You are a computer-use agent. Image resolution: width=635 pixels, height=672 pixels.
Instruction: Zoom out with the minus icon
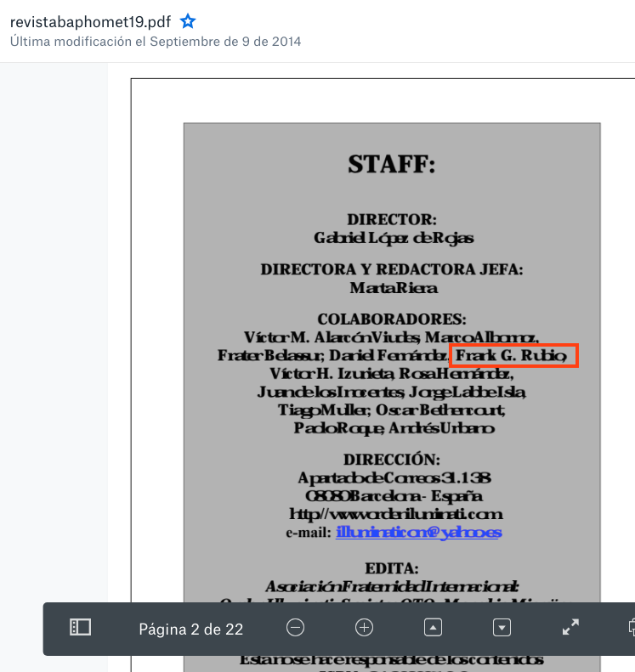point(295,628)
